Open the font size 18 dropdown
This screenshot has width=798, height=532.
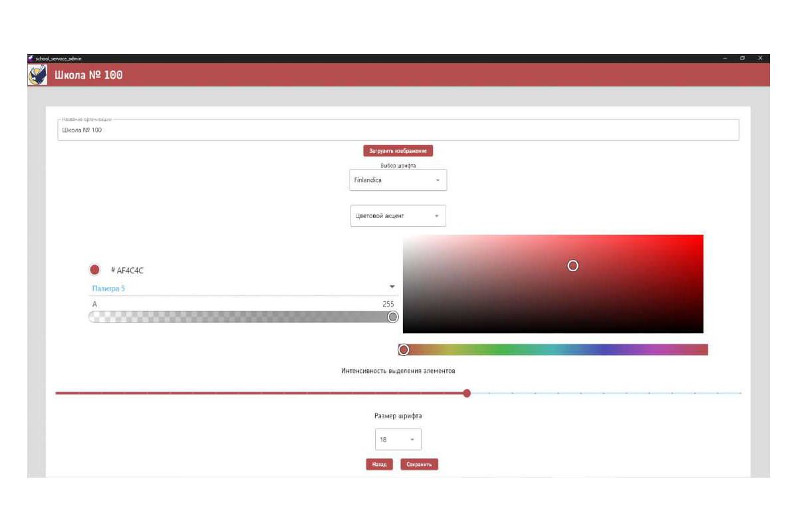(398, 440)
